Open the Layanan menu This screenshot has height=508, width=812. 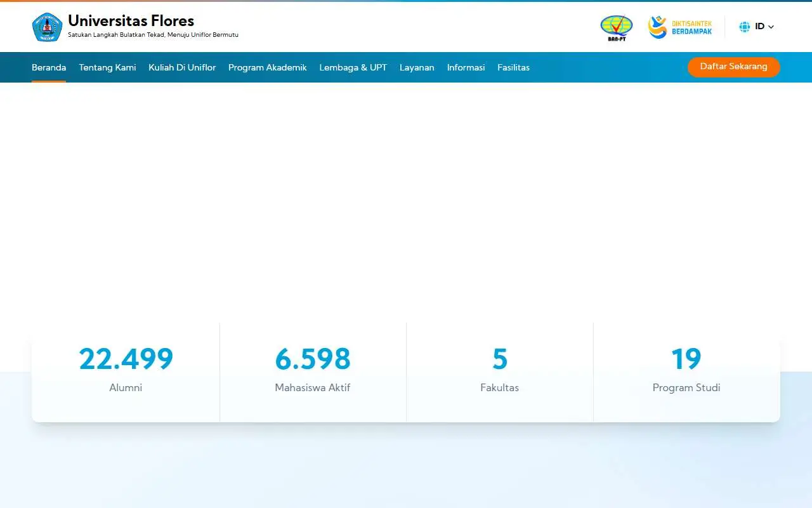pos(417,67)
